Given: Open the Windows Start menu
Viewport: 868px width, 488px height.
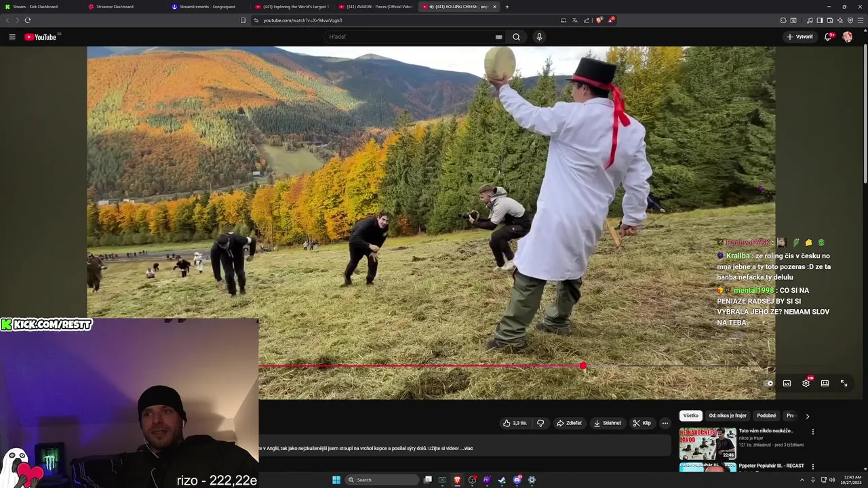Looking at the screenshot, I should tap(336, 480).
